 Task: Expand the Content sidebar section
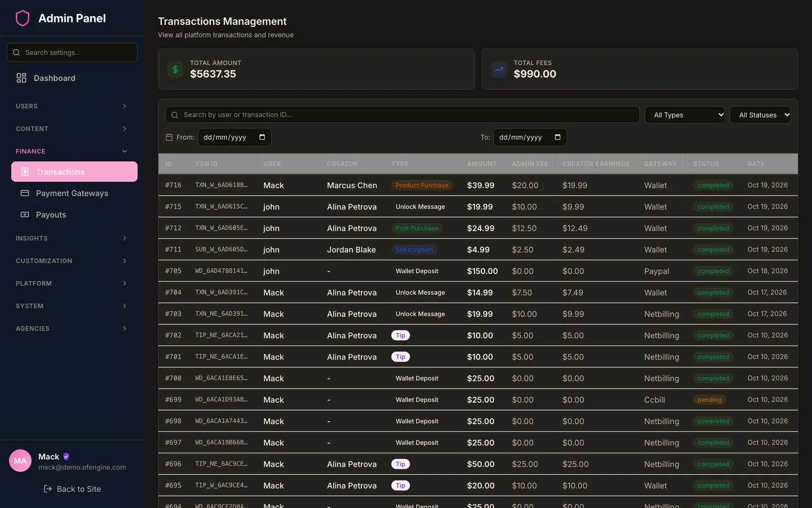click(x=72, y=129)
